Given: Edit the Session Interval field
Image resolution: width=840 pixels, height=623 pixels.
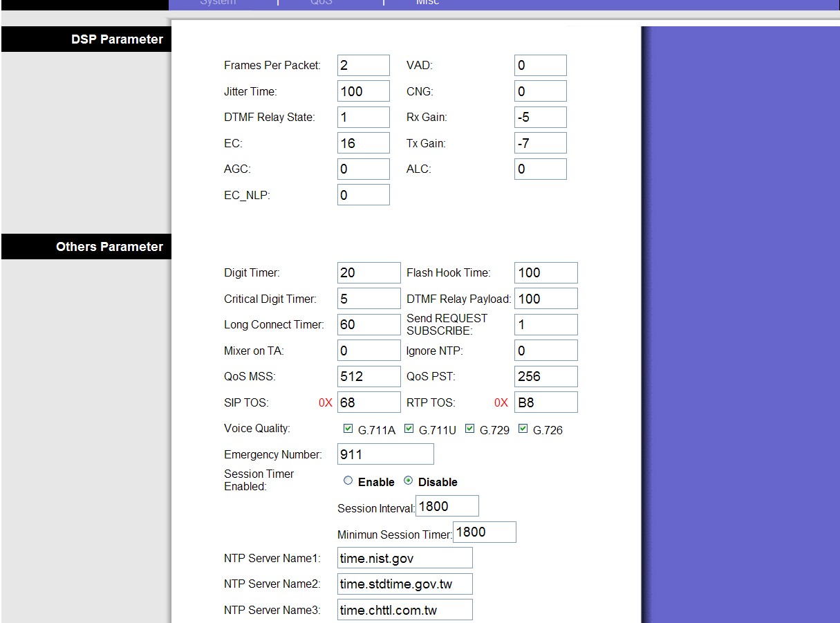Looking at the screenshot, I should point(447,506).
